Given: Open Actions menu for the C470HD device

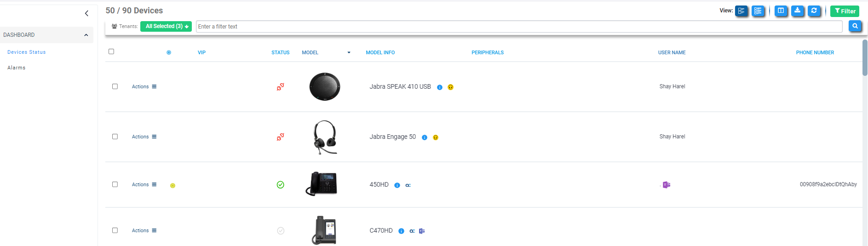Looking at the screenshot, I should [x=144, y=230].
